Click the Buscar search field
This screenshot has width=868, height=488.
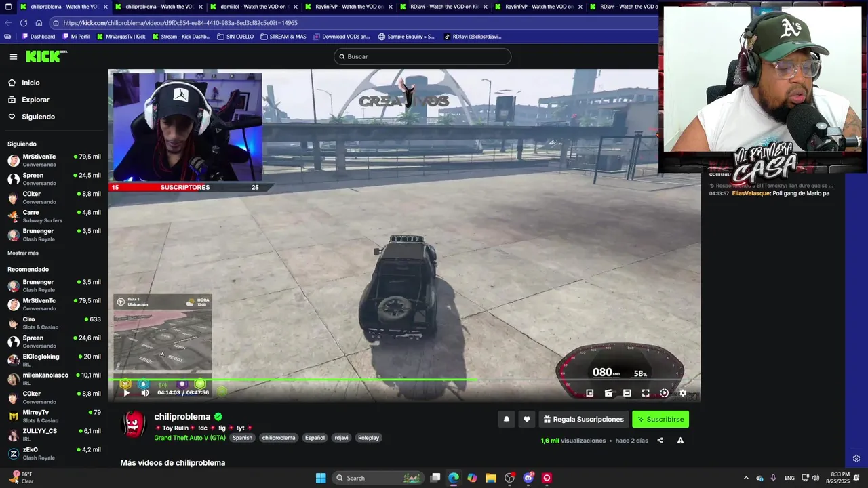click(422, 56)
